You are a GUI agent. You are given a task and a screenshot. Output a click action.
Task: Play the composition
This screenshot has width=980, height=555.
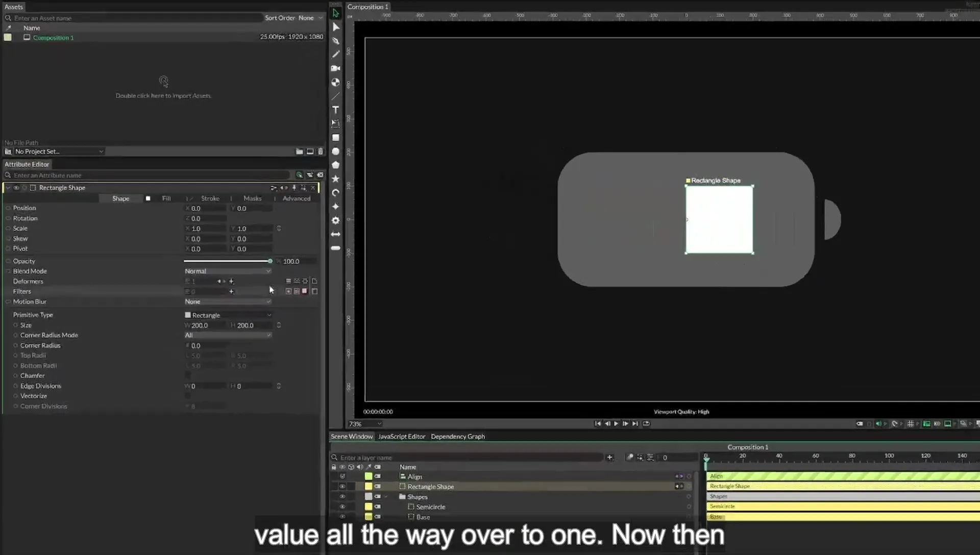click(616, 423)
